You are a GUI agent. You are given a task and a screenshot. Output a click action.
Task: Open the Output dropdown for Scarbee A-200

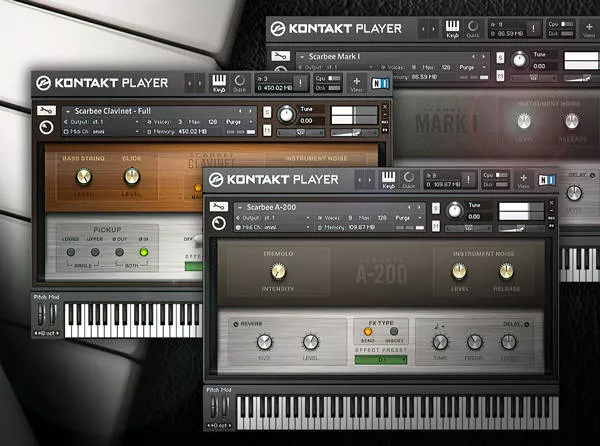click(x=307, y=218)
